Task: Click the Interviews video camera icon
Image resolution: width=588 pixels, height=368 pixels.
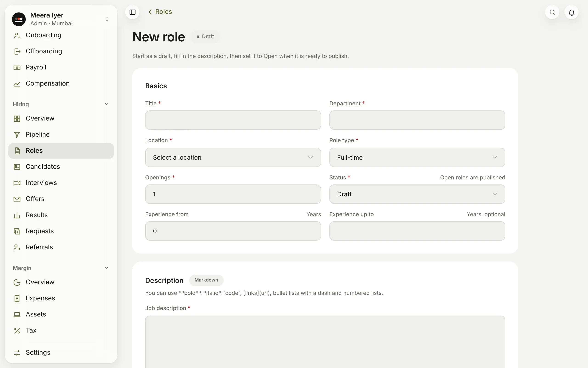Action: (17, 183)
